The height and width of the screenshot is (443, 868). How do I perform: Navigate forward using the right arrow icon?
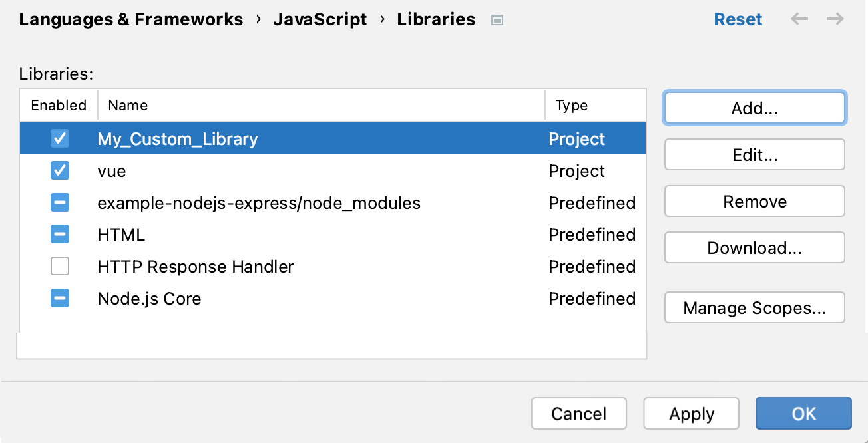(x=834, y=19)
